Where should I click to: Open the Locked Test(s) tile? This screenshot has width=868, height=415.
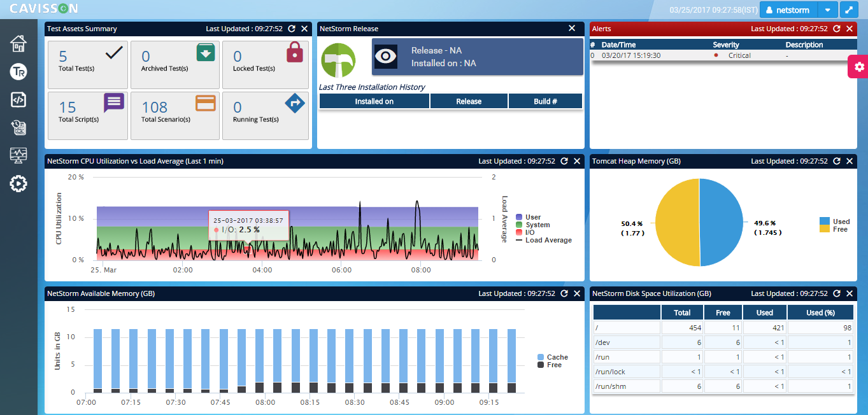coord(266,65)
